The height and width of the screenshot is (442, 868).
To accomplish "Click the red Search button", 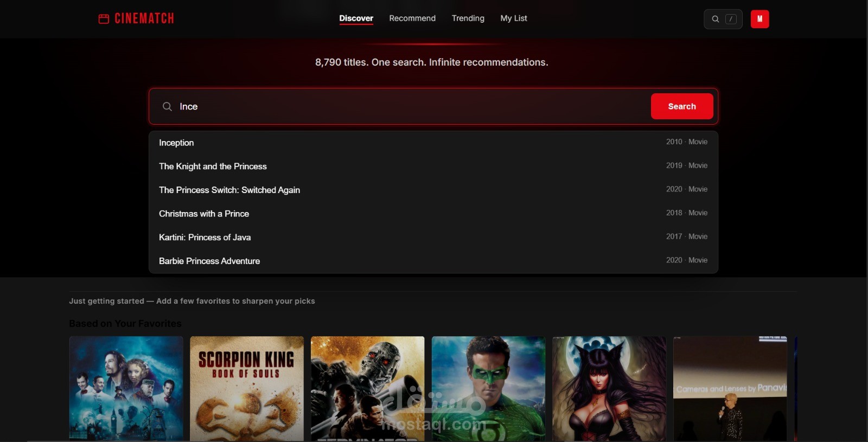I will tap(682, 106).
